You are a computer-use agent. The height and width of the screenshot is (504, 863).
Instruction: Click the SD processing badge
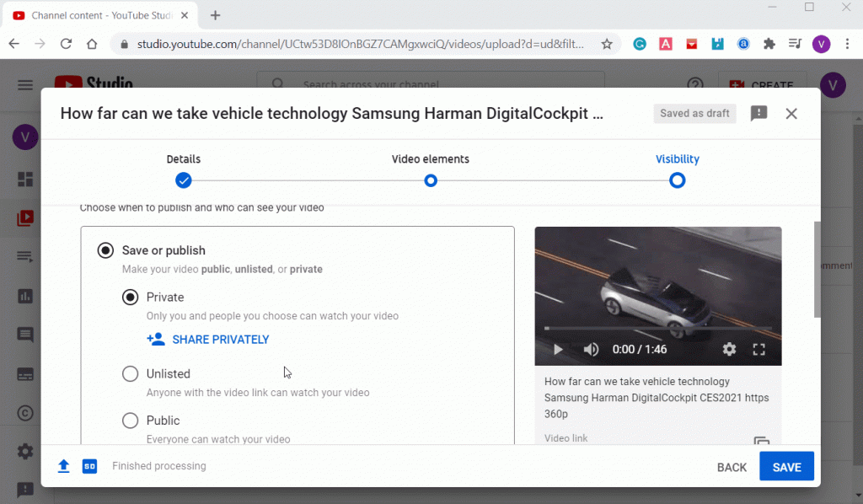click(89, 466)
